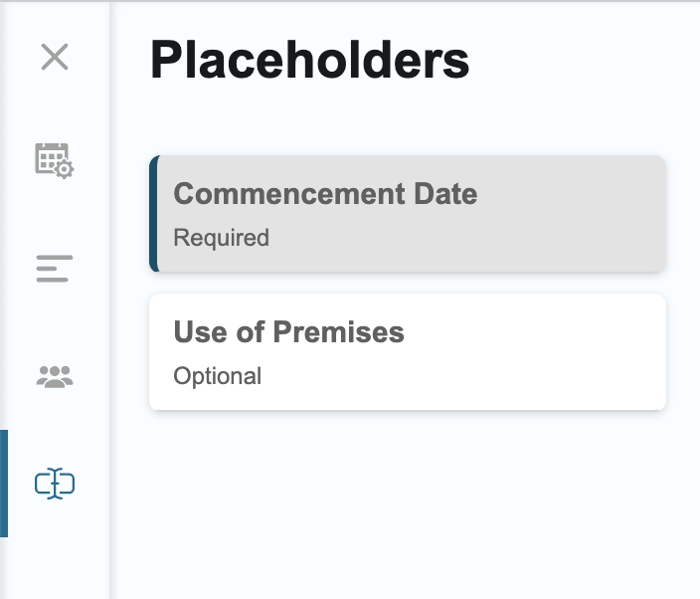Open the calendar settings sidebar icon
Viewport: 700px width, 599px height.
[55, 161]
